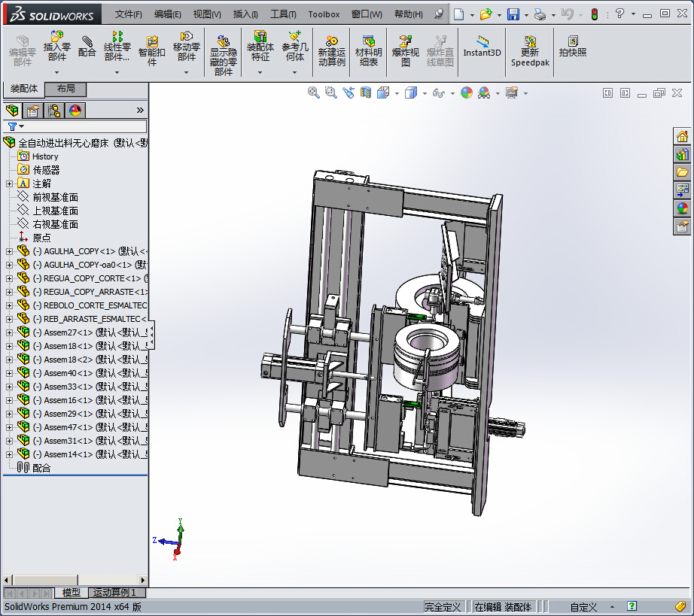This screenshot has height=616, width=694.
Task: Open the 插入(I) menu
Action: (245, 14)
